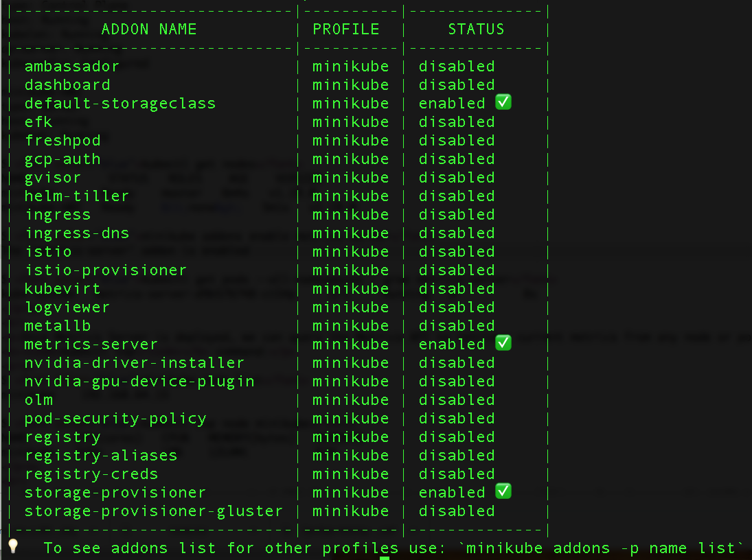
Task: Click 'disabled' status of olm
Action: (x=457, y=400)
